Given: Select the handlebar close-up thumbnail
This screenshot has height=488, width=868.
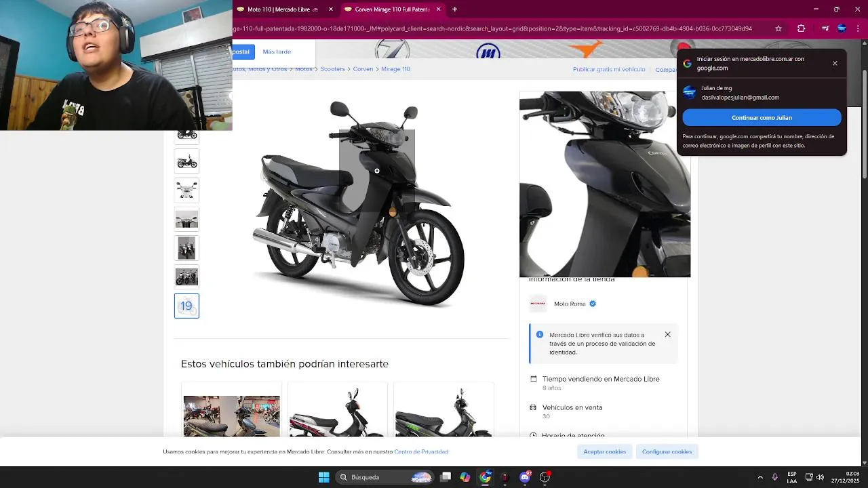Looking at the screenshot, I should coord(186,219).
